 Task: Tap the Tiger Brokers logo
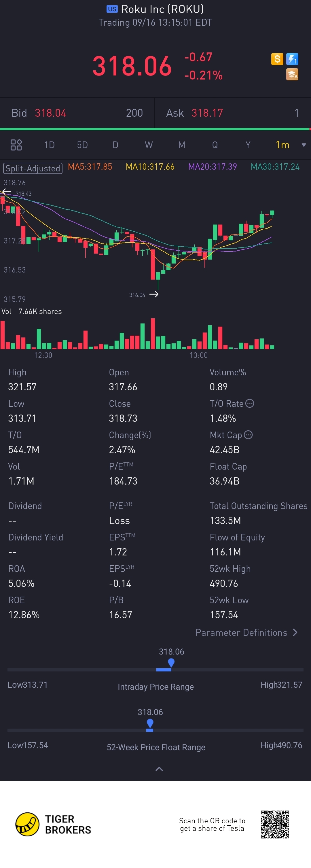pos(53,824)
